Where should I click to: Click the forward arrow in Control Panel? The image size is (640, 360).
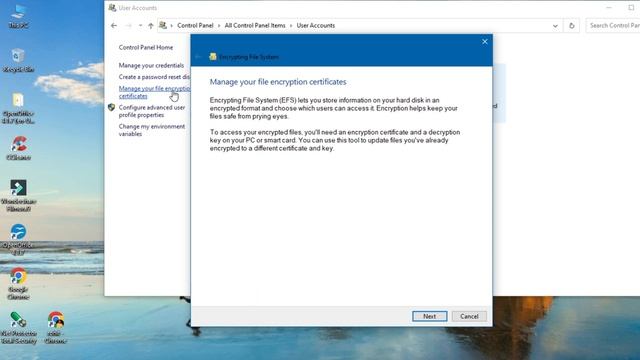[128, 26]
